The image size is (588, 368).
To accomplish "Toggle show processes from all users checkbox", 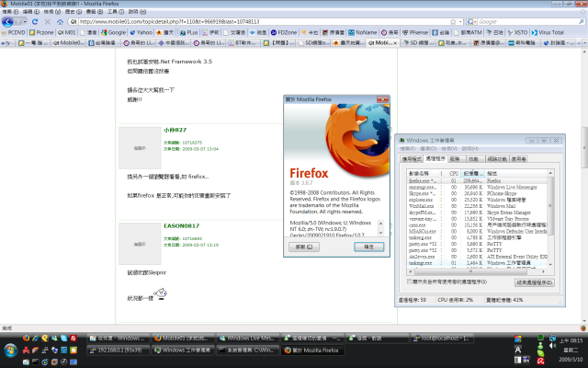I will click(410, 282).
